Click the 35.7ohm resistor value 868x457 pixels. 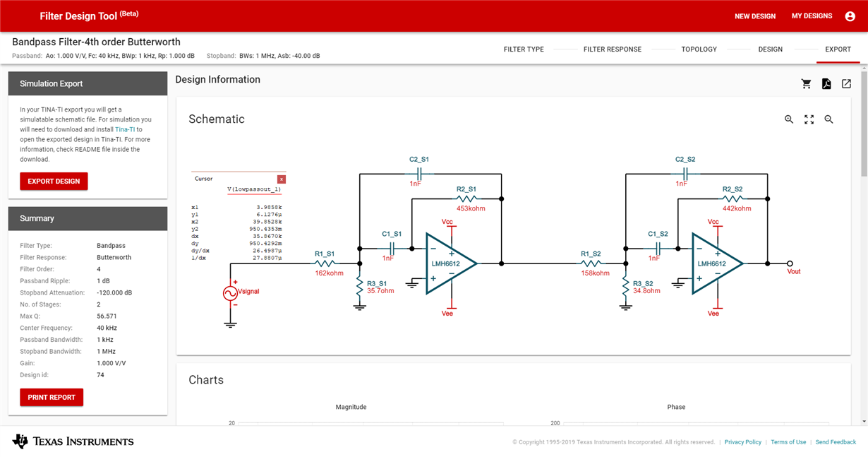tap(381, 291)
